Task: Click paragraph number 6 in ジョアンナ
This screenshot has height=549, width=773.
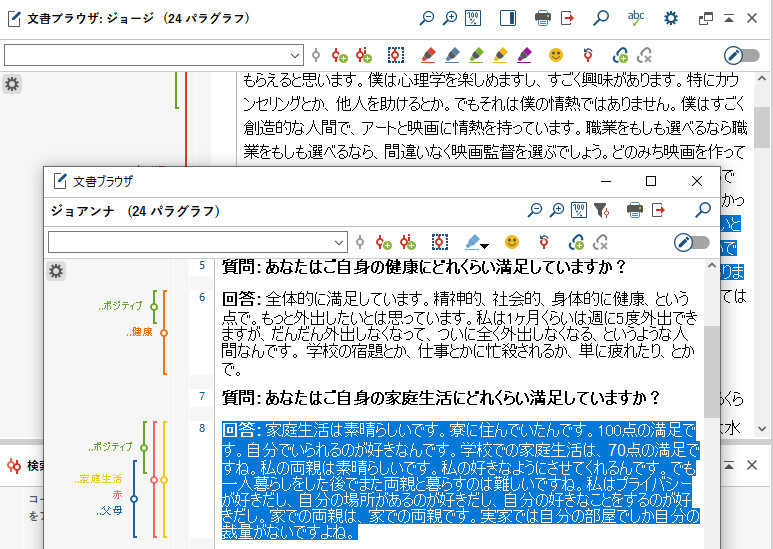Action: pos(202,297)
